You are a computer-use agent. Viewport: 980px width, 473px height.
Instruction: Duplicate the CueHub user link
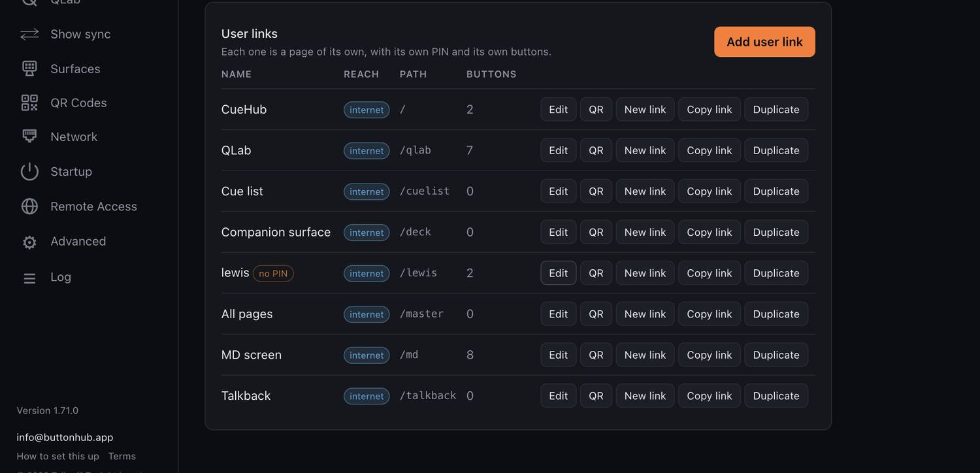pos(776,109)
